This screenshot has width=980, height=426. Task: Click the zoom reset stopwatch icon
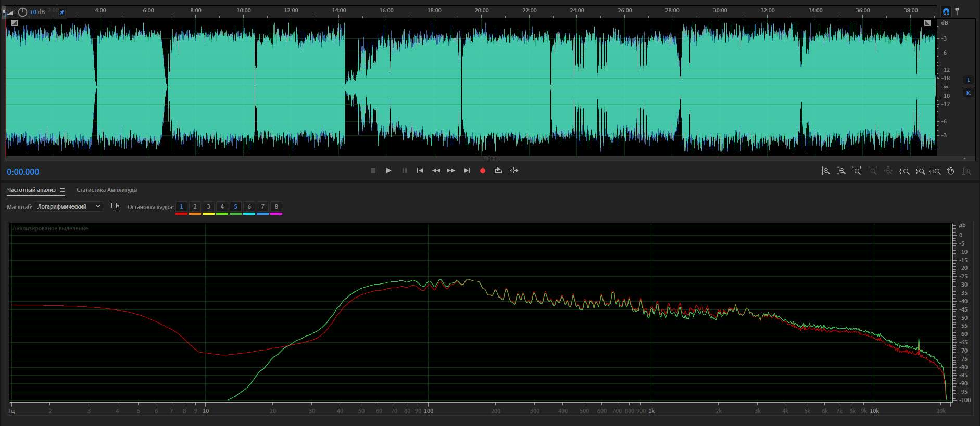(x=951, y=171)
